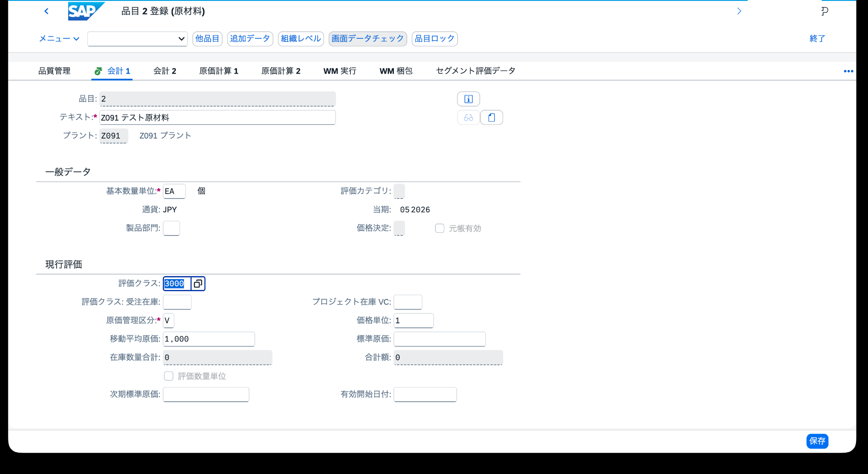Select the 会計 1 tab
This screenshot has width=868, height=474.
pos(112,71)
